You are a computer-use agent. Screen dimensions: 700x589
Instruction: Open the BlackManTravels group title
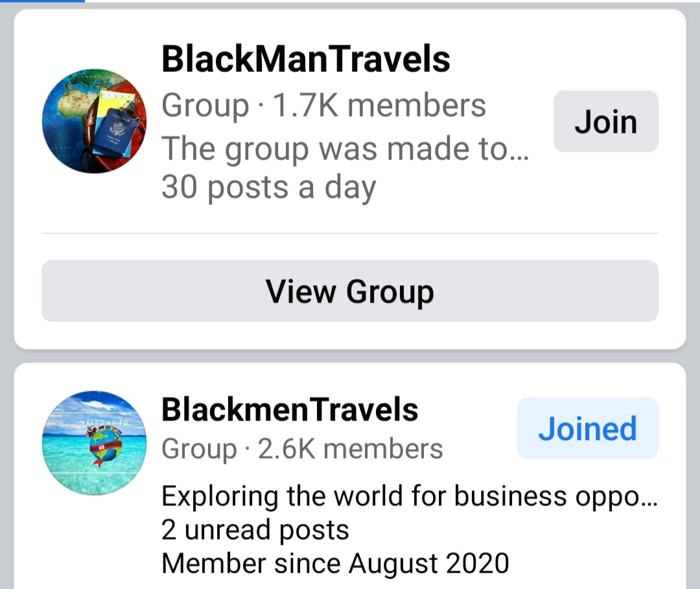point(306,59)
